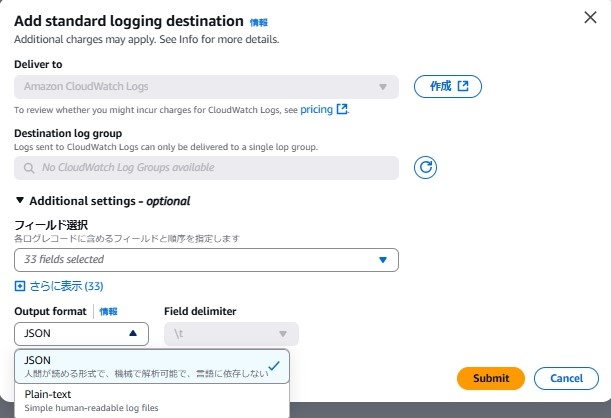Click the pricing link
The width and height of the screenshot is (611, 418).
(x=316, y=109)
